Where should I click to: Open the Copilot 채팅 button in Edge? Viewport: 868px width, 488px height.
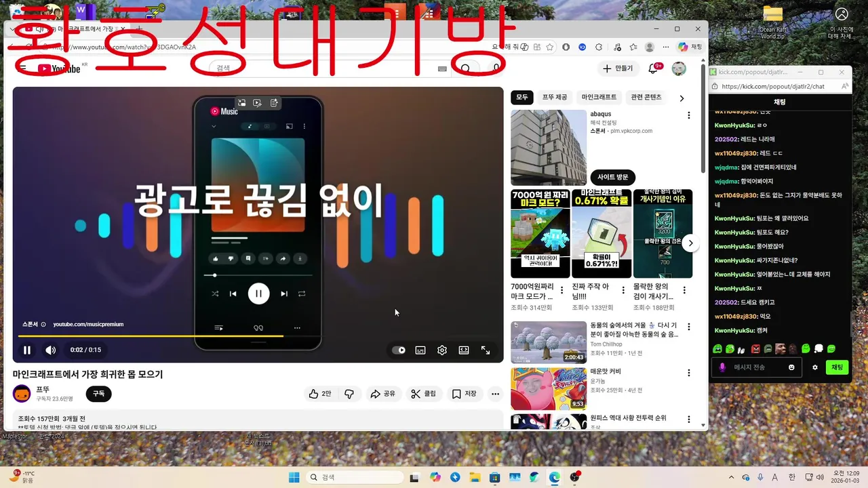click(690, 47)
